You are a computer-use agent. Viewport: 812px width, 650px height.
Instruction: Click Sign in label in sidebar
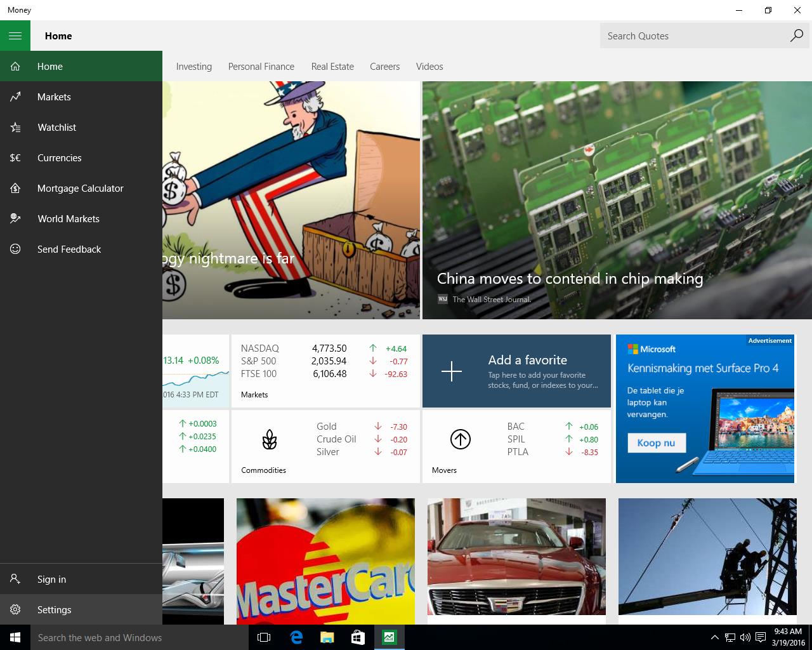51,579
